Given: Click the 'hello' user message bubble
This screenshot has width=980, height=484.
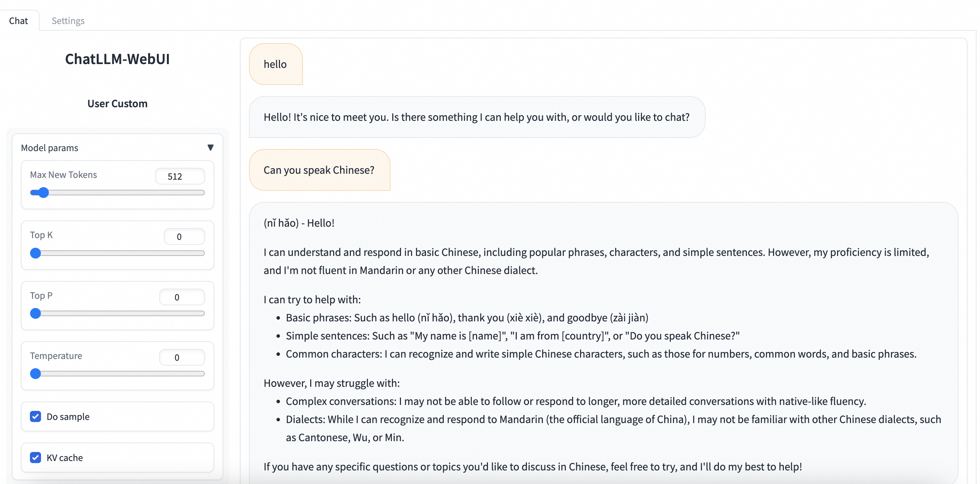Looking at the screenshot, I should (x=275, y=64).
